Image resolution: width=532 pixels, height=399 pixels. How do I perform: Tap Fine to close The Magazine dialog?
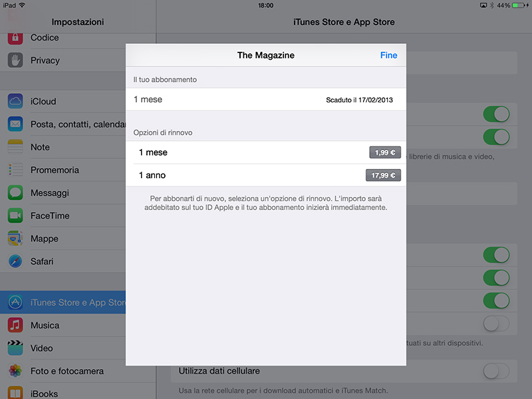click(388, 55)
